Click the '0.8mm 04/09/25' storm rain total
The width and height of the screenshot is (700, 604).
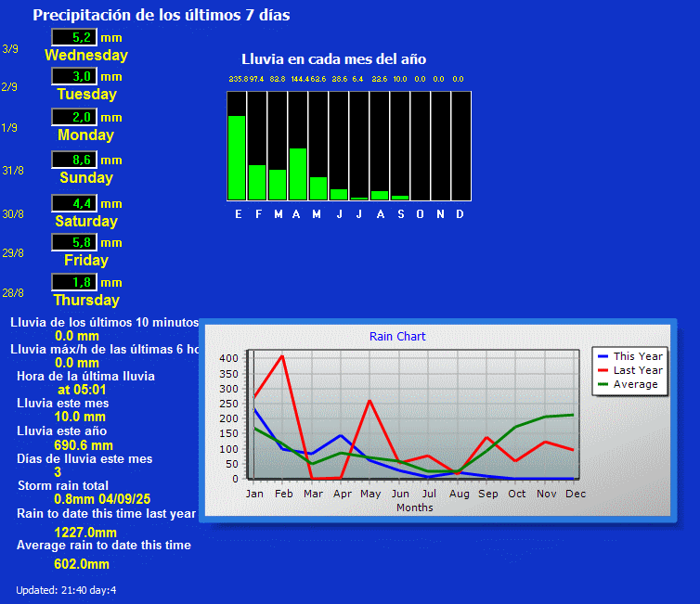click(102, 499)
